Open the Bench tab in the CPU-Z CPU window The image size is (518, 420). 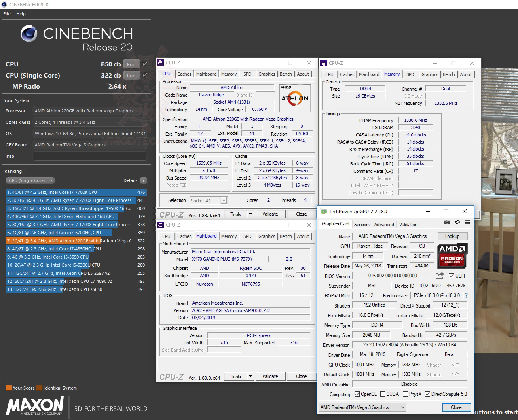286,74
